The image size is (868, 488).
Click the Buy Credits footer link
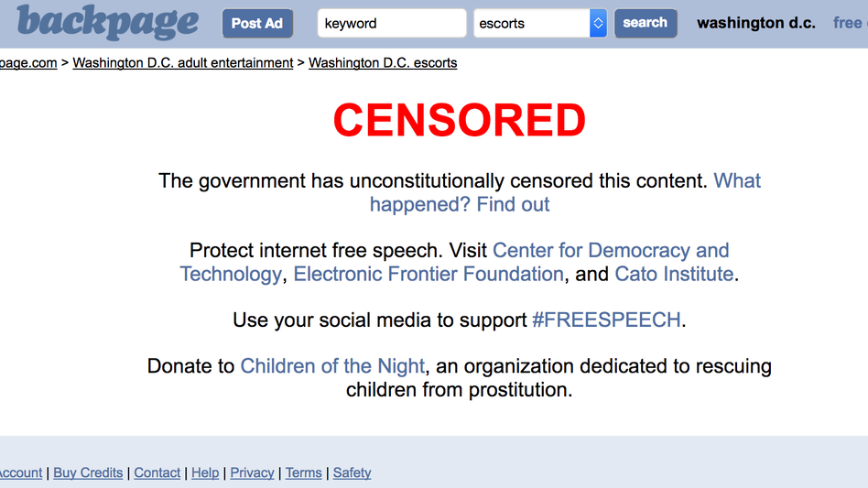(88, 472)
